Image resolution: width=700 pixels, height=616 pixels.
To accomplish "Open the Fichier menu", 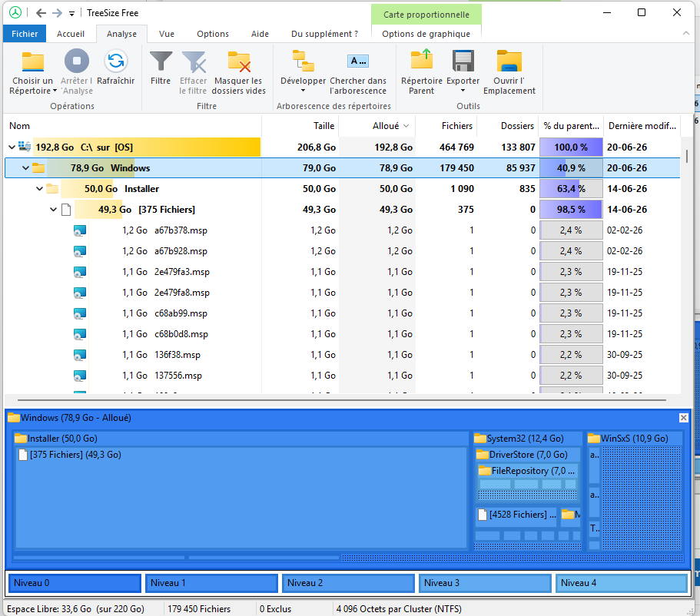I will click(25, 34).
